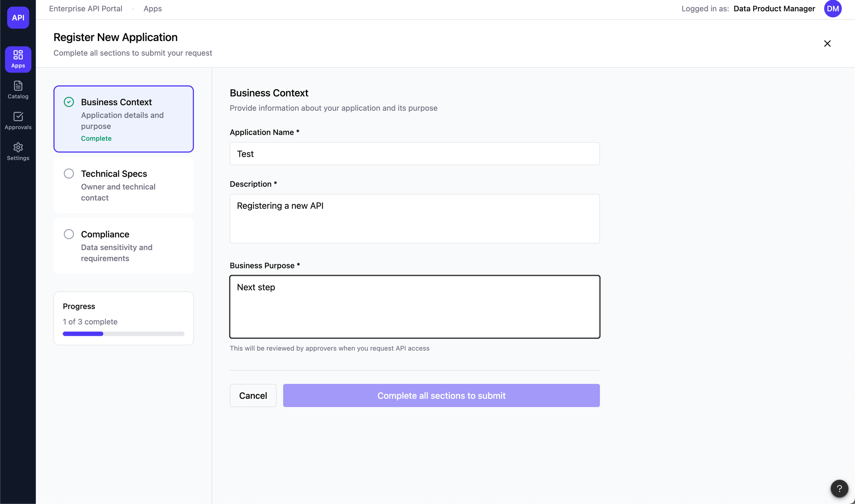Close the Register New Application dialog
The width and height of the screenshot is (855, 504).
pyautogui.click(x=827, y=43)
